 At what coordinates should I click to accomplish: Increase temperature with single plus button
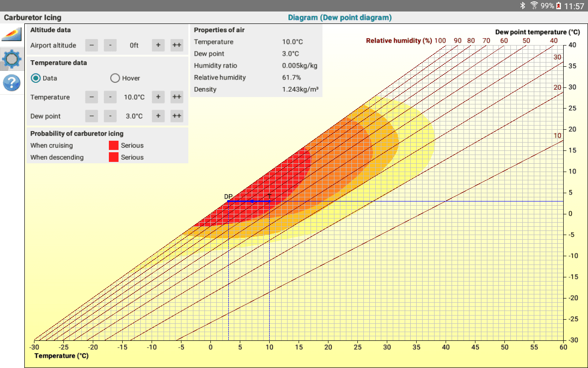coord(158,97)
